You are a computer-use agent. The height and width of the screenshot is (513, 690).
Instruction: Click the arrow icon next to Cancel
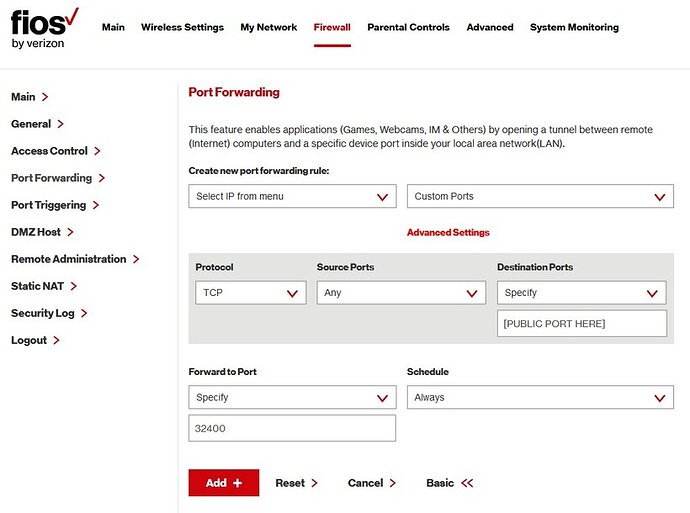[392, 483]
